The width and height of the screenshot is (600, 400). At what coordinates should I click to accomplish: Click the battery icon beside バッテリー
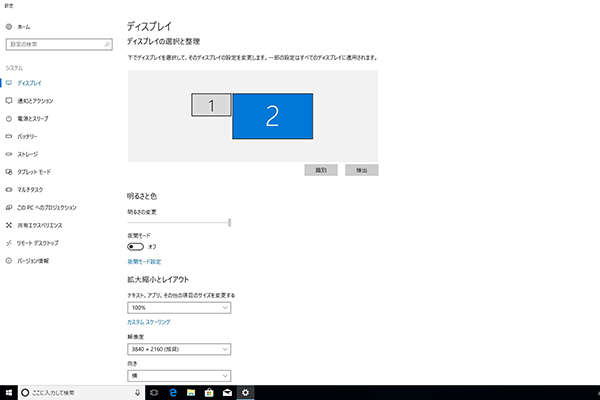point(9,136)
